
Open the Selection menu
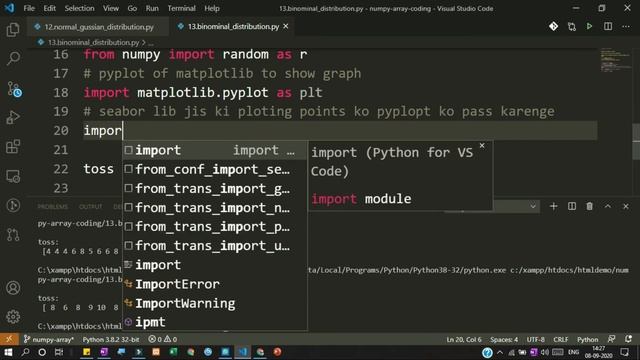pos(79,8)
